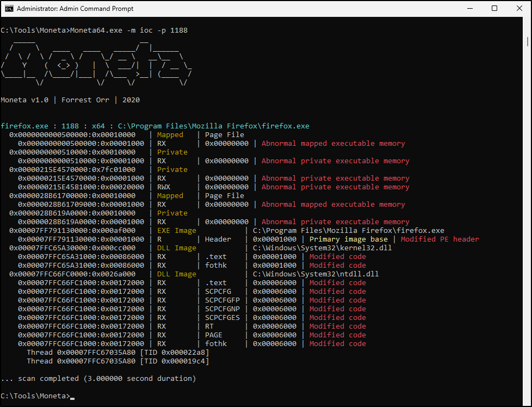Click the 'PAGE' section label
This screenshot has height=407, width=532.
click(x=213, y=335)
